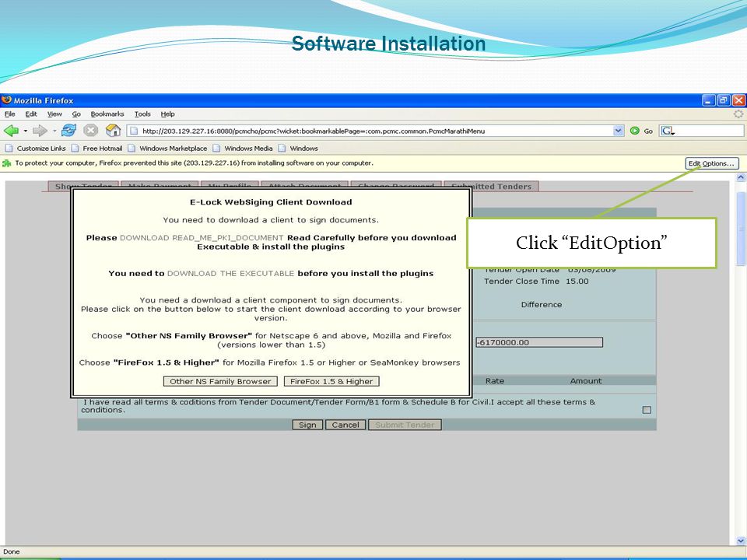The image size is (747, 560).
Task: Open Windows Marketplace bookmark
Action: point(168,148)
